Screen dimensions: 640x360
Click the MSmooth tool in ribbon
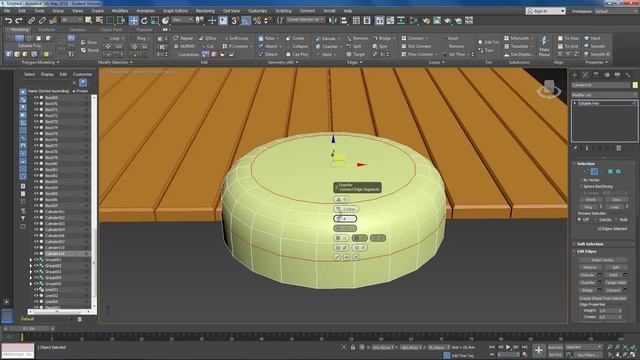click(x=517, y=38)
